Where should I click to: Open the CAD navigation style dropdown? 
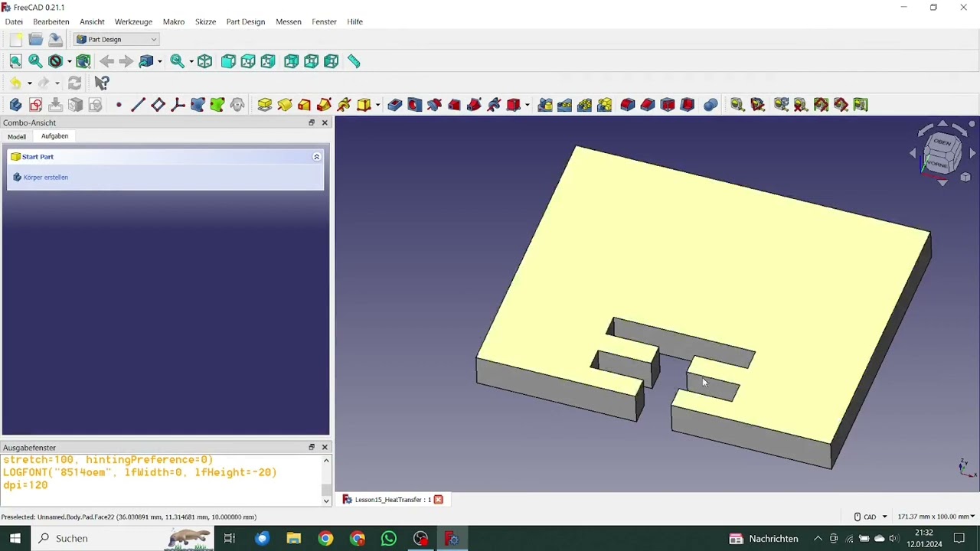(871, 517)
